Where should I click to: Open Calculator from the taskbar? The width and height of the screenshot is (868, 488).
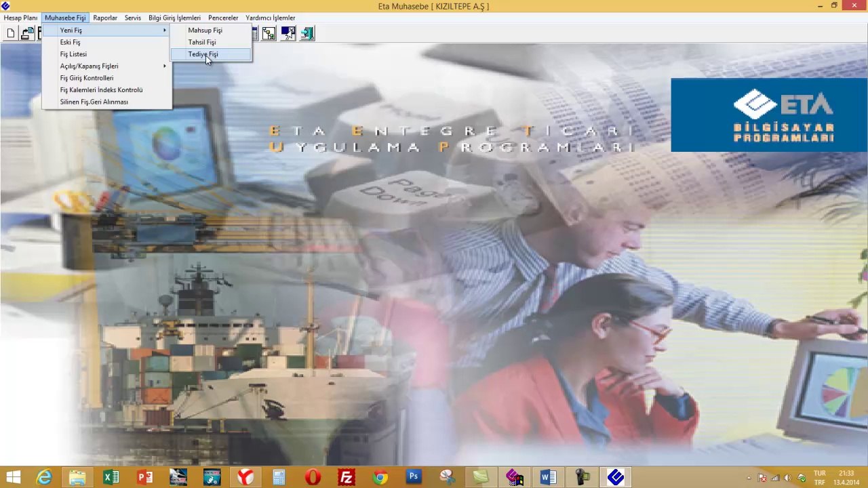click(279, 478)
